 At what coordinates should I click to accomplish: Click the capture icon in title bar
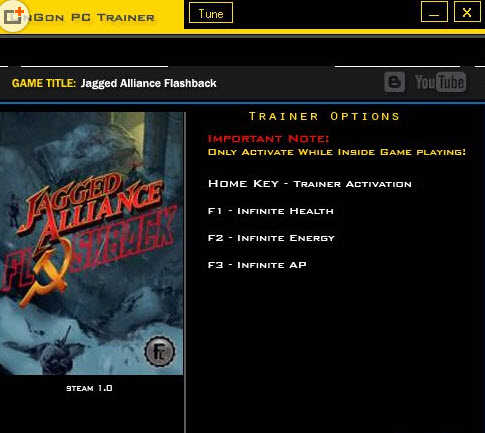[x=13, y=16]
